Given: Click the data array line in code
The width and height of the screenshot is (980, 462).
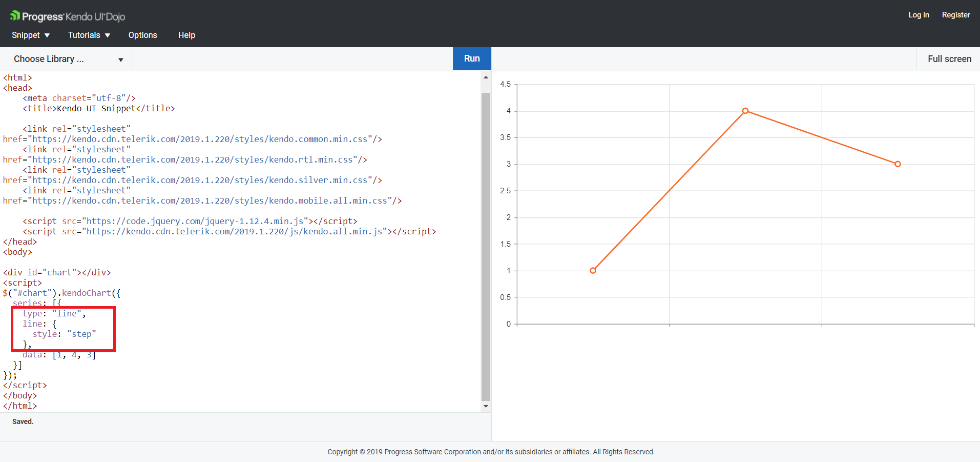Looking at the screenshot, I should point(59,355).
